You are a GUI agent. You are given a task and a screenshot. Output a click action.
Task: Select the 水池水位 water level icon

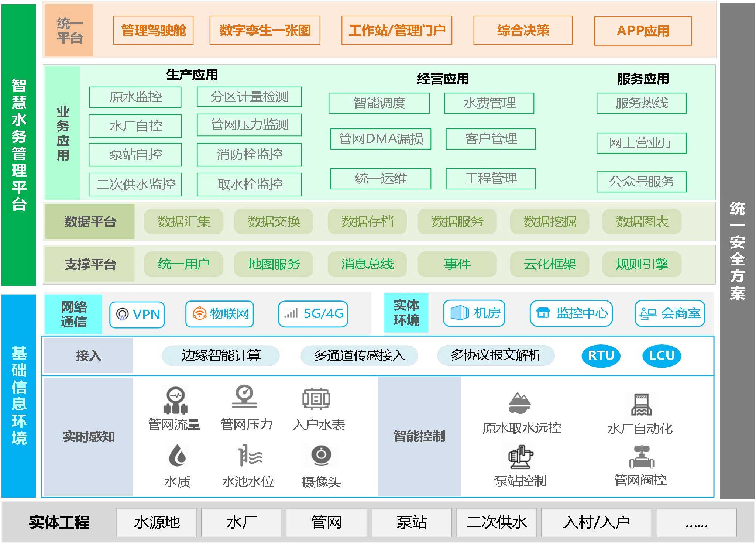(x=250, y=456)
